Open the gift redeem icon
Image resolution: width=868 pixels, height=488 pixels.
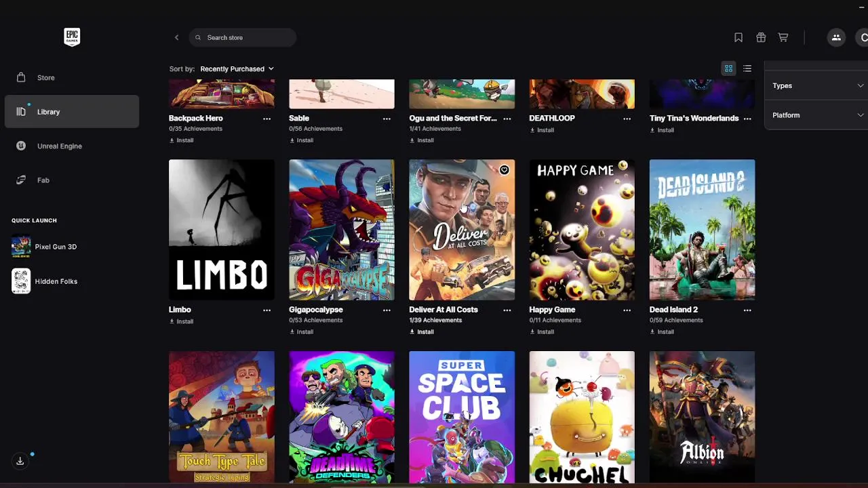[761, 37]
